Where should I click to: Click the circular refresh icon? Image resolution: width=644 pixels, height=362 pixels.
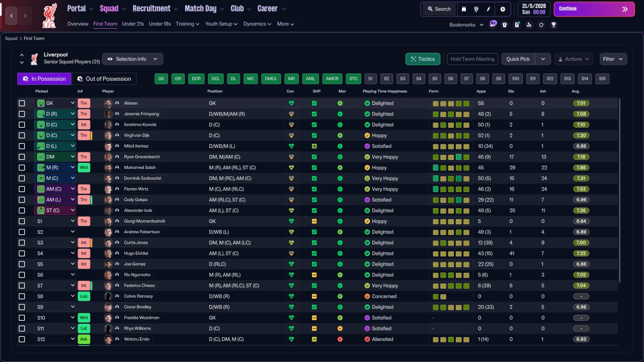(x=541, y=25)
